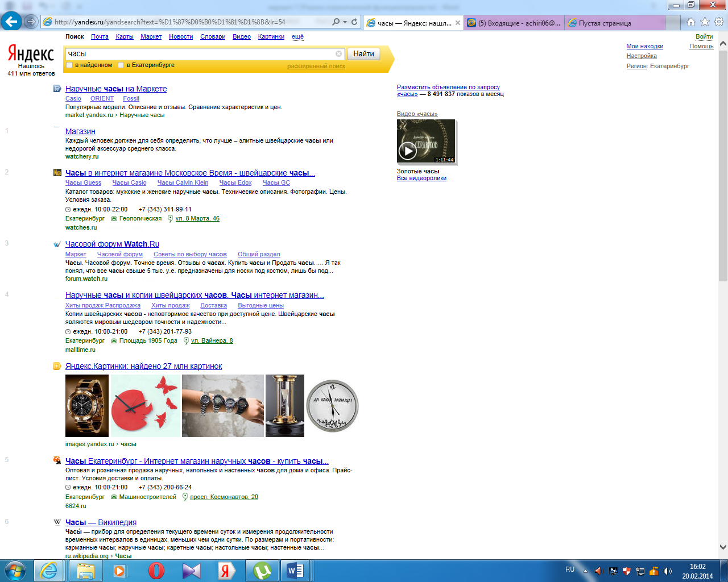This screenshot has width=728, height=582.
Task: Launch Opera from the taskbar
Action: (156, 570)
